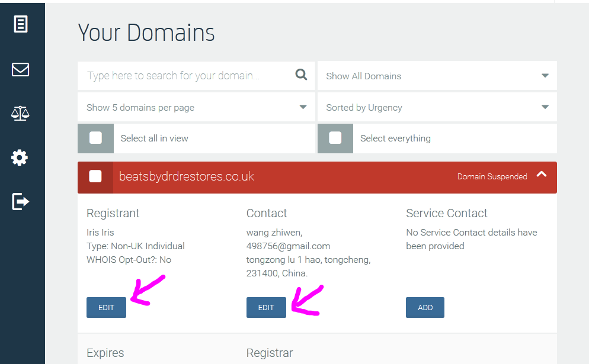Click the WHOIS Opt-Out?: No line

[129, 260]
